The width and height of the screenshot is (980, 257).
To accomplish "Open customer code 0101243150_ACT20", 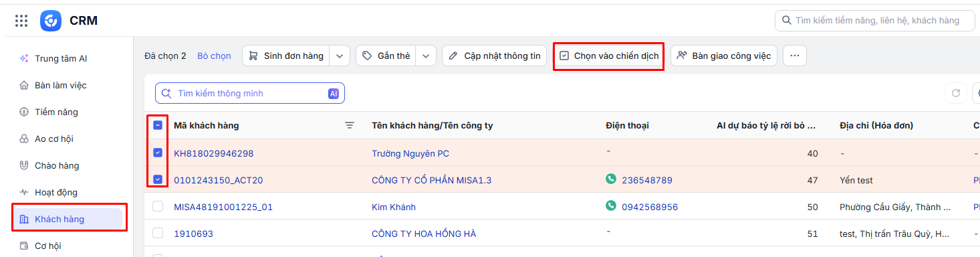I will point(219,180).
